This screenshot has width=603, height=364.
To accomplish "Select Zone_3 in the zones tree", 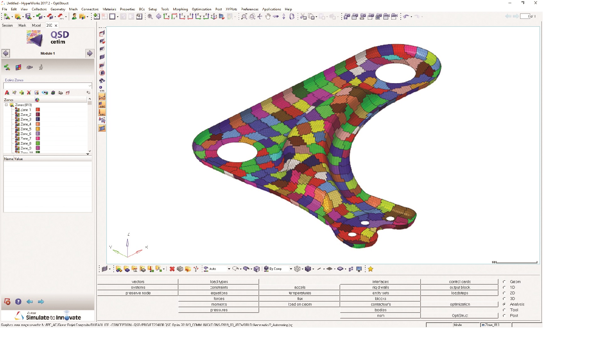I will point(26,120).
